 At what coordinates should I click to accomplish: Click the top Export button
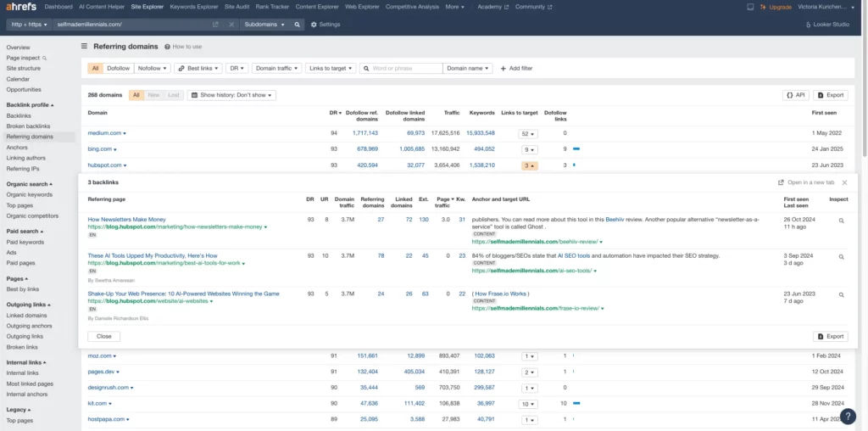click(x=831, y=95)
